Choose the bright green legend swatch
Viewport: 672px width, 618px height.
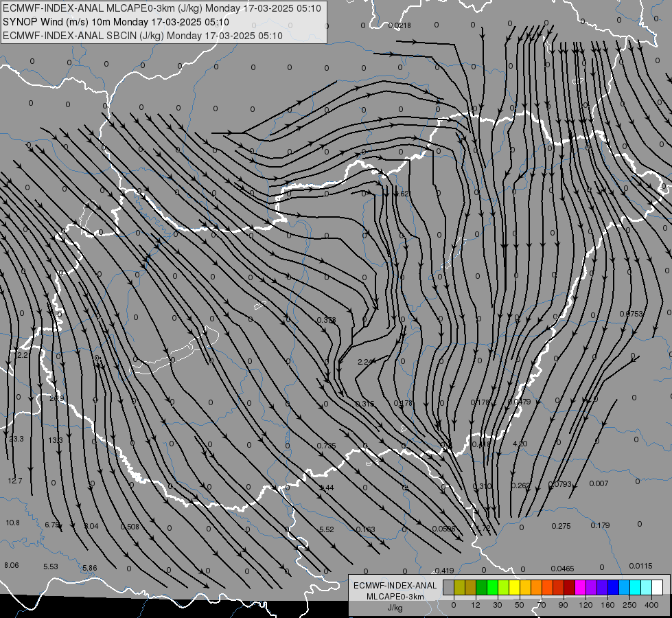(492, 588)
